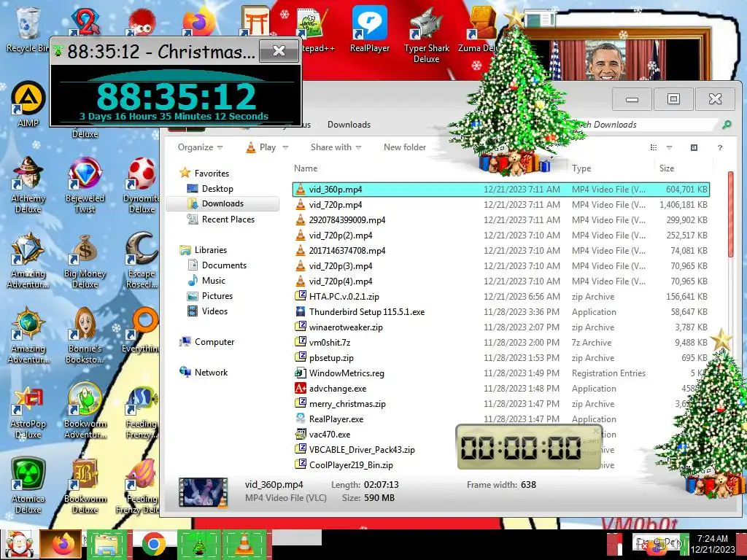Launch Bejeweled Twist desktop icon
Image resolution: width=747 pixels, height=560 pixels.
click(85, 184)
